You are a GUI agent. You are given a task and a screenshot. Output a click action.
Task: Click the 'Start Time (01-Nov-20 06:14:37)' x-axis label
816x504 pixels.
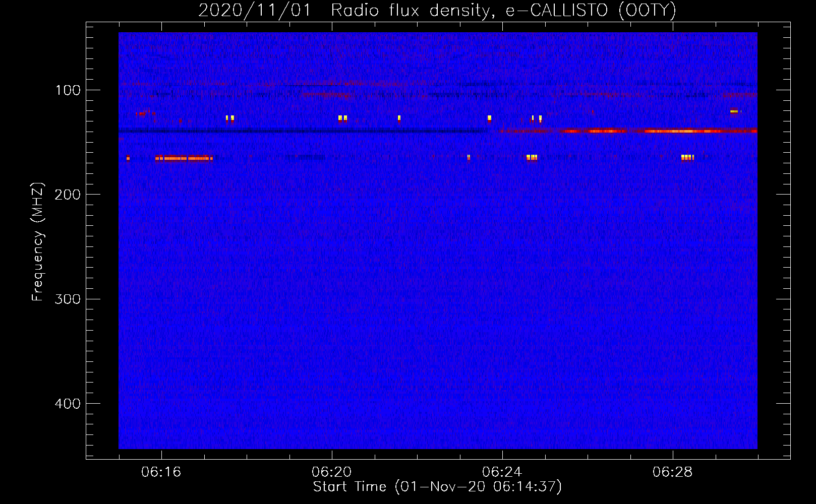tap(437, 487)
